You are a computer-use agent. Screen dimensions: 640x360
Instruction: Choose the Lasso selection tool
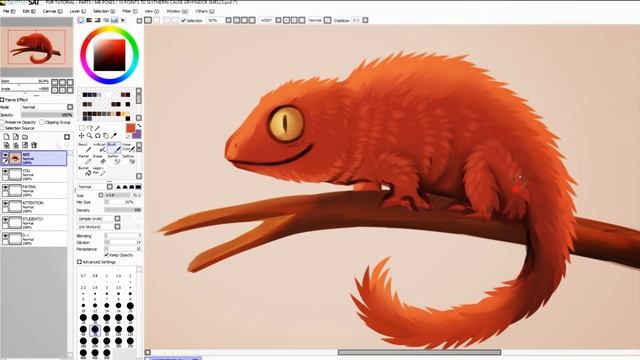[89, 128]
